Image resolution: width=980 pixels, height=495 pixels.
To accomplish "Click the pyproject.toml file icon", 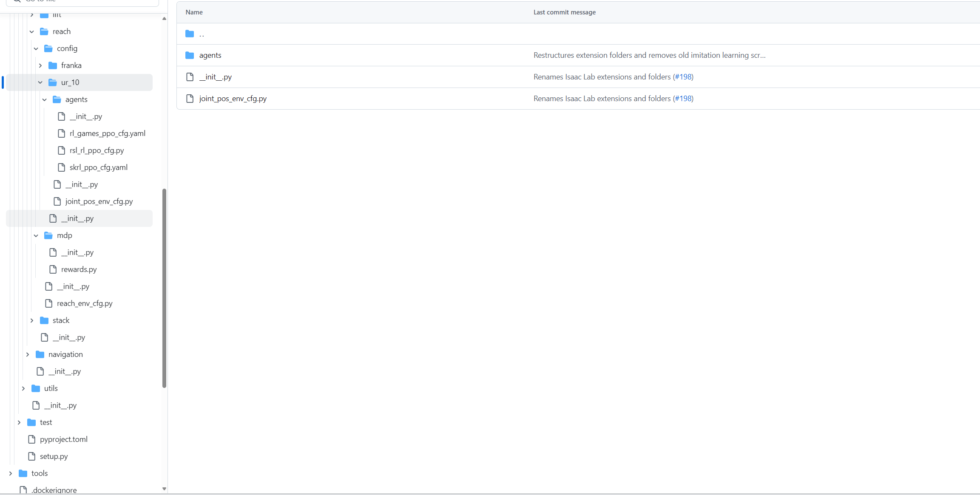I will [x=32, y=439].
